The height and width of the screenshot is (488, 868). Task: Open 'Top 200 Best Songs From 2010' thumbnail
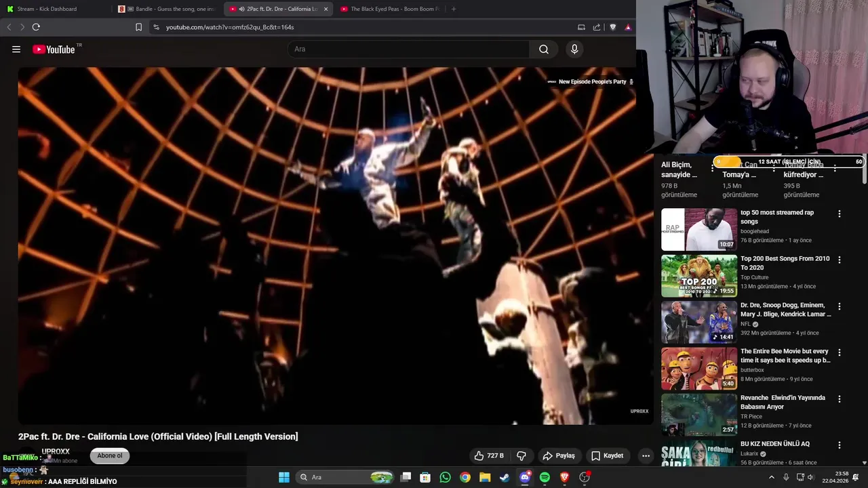pos(699,276)
